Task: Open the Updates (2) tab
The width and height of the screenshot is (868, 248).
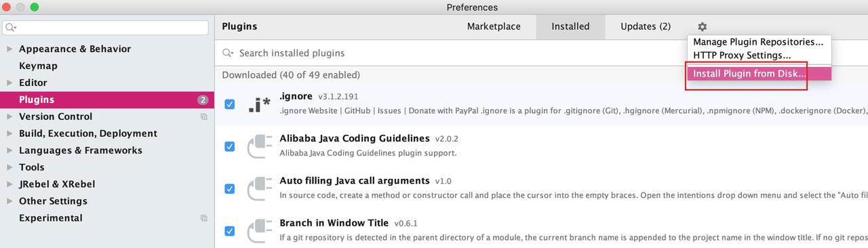Action: [646, 26]
